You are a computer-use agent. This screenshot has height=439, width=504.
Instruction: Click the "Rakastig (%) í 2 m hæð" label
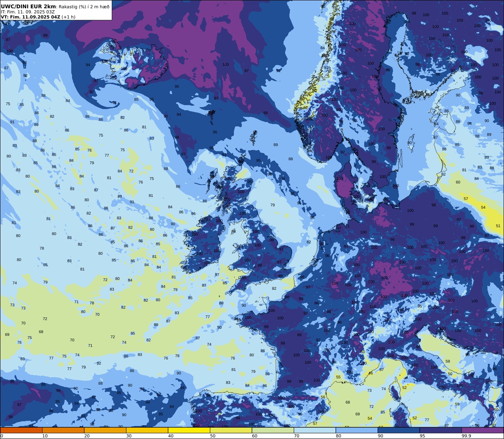point(84,6)
